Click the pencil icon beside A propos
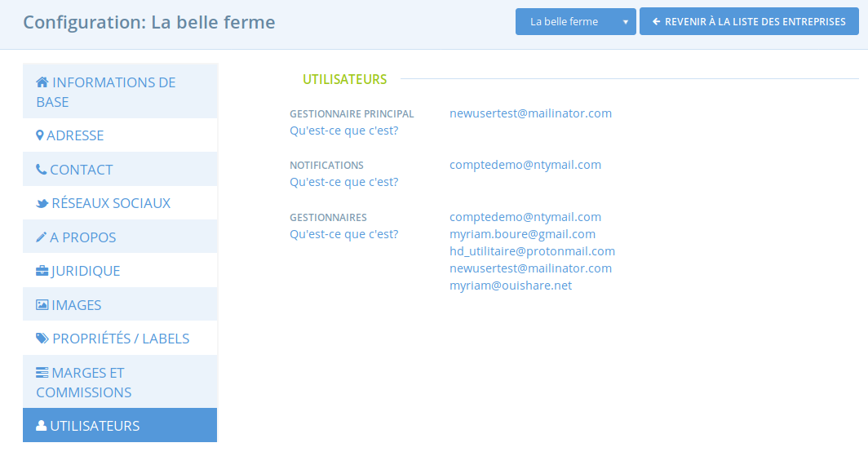This screenshot has width=868, height=465. [x=41, y=237]
